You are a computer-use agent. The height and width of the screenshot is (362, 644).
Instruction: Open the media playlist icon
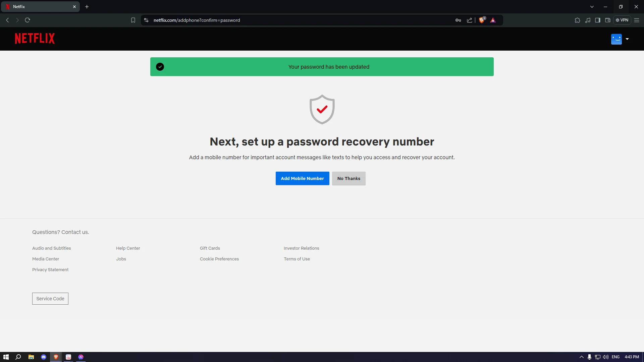click(588, 20)
